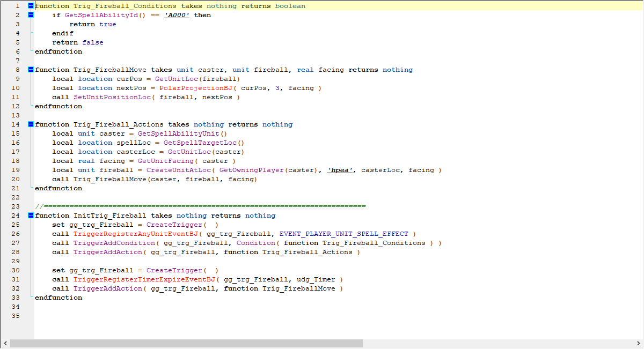Click udg_Timer variable on line 31
644x349 pixels.
(316, 279)
